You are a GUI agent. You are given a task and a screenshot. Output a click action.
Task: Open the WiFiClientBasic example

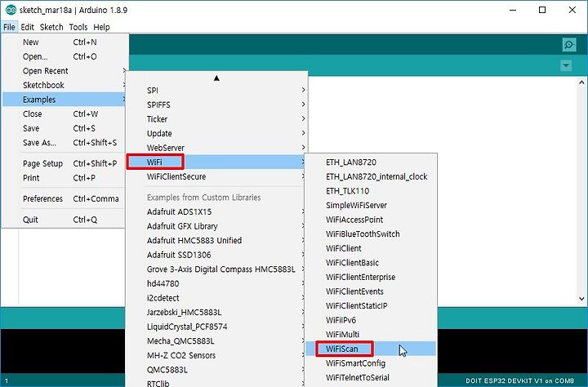371,263
